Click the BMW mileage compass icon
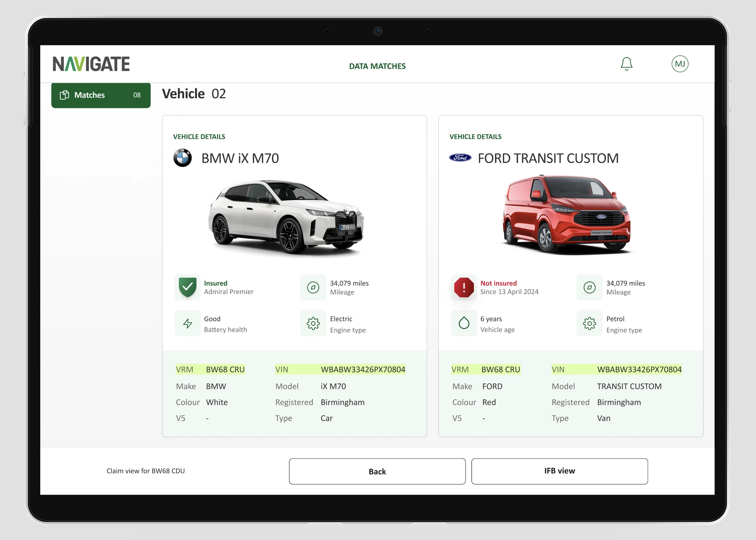The width and height of the screenshot is (756, 540). tap(313, 288)
